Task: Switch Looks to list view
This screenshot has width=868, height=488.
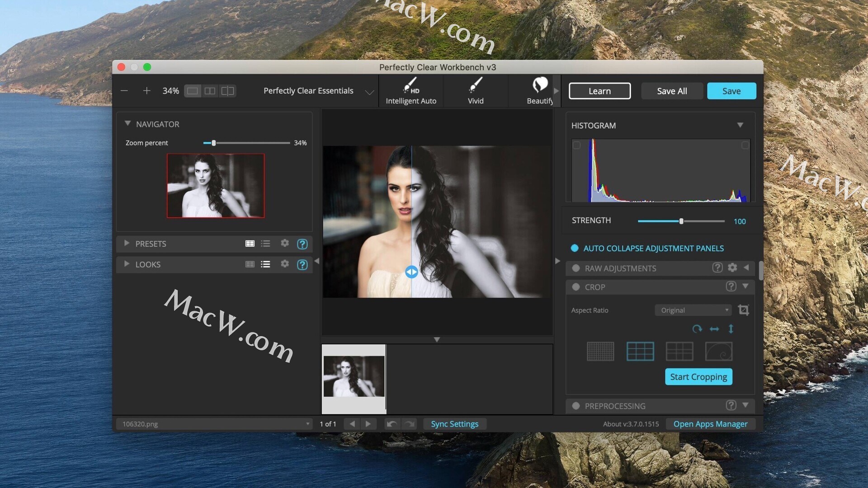Action: click(x=265, y=264)
